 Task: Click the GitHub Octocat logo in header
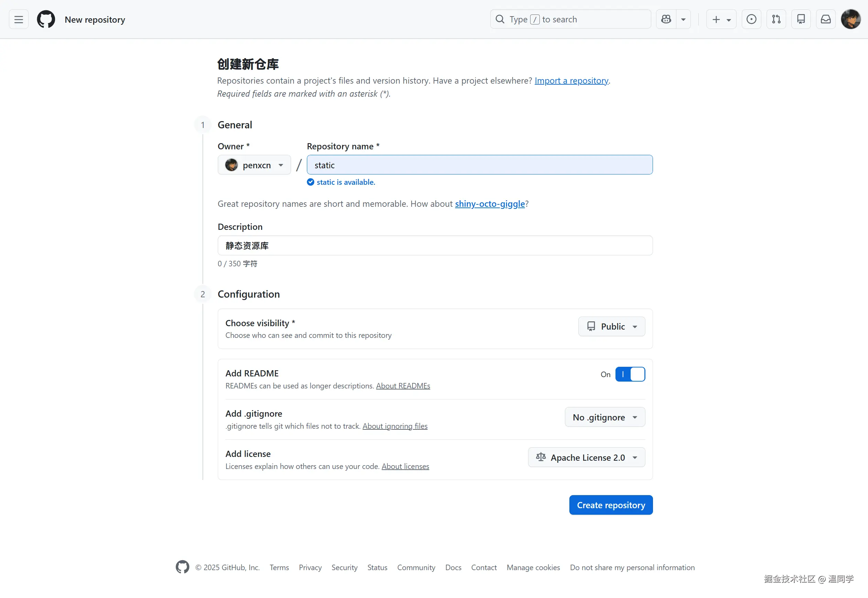46,20
